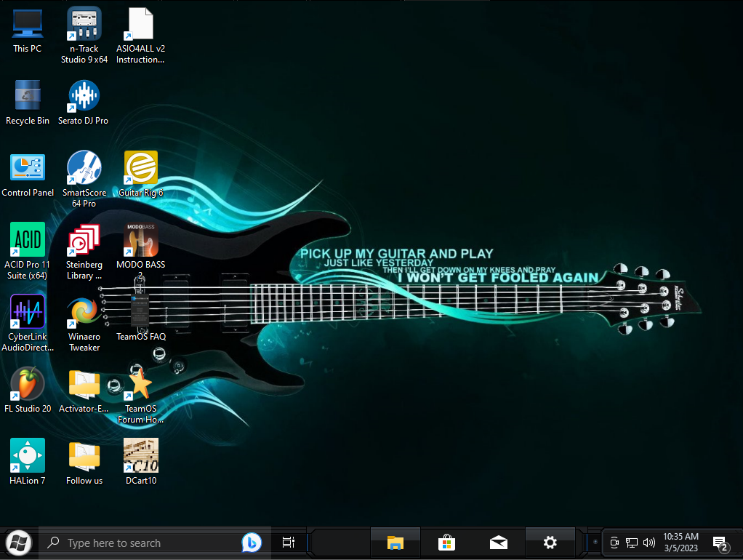Open Settings gear on the taskbar

pyautogui.click(x=550, y=543)
